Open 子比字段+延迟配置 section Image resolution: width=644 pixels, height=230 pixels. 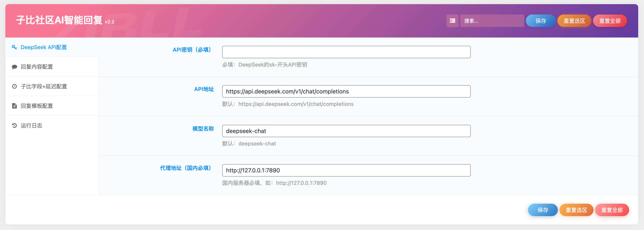click(x=44, y=86)
